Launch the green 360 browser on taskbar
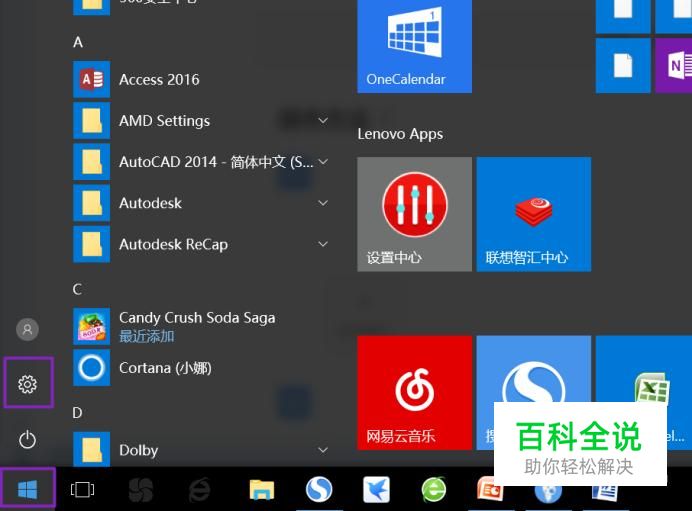This screenshot has height=511, width=692. click(434, 489)
